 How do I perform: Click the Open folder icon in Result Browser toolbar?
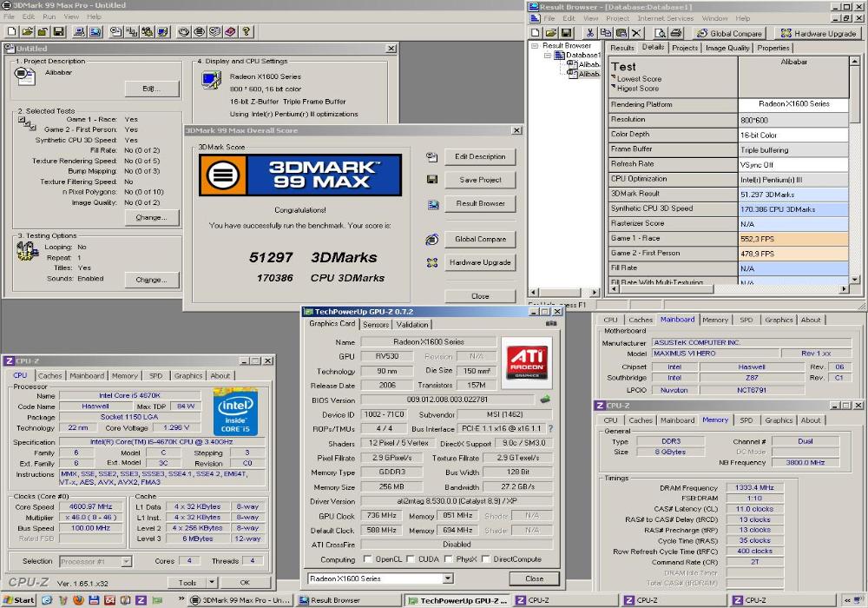550,33
